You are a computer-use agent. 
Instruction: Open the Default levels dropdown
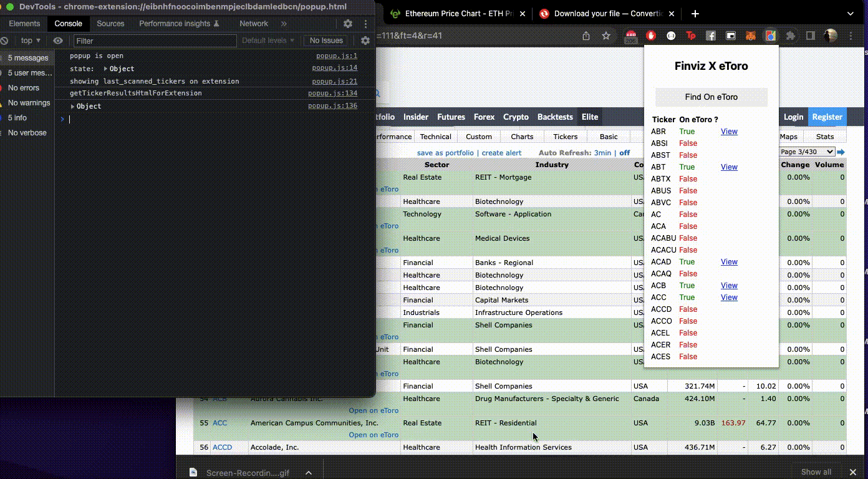268,41
